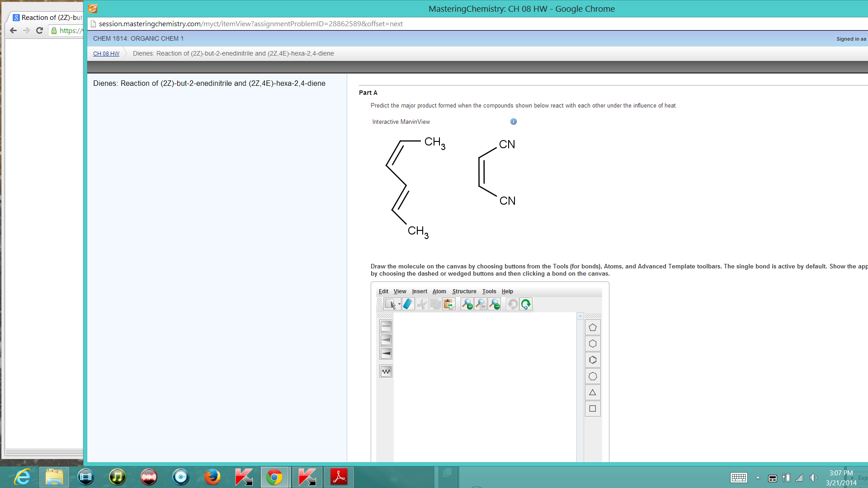The image size is (868, 488).
Task: Open the CH 08 HW breadcrumb link
Action: pyautogui.click(x=106, y=53)
